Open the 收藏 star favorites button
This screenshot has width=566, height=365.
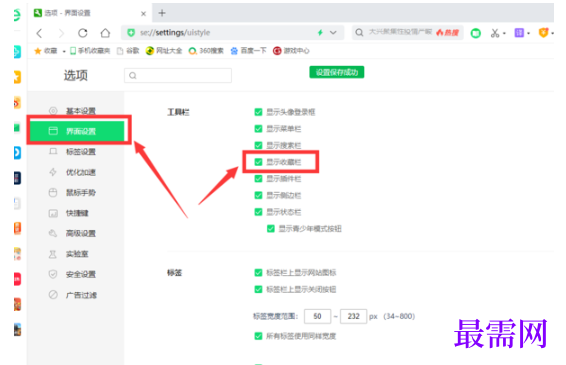click(46, 51)
